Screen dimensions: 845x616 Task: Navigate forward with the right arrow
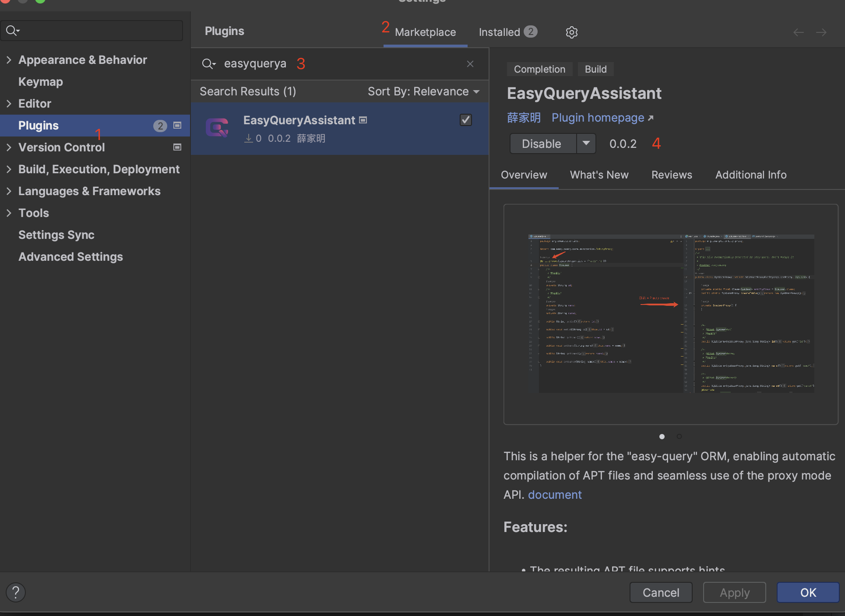(821, 32)
